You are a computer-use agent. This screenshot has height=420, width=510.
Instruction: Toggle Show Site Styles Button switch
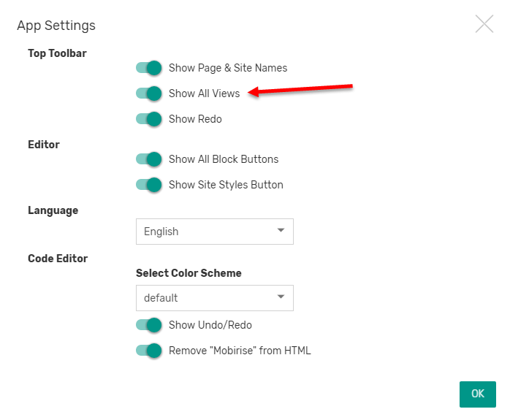tap(148, 185)
